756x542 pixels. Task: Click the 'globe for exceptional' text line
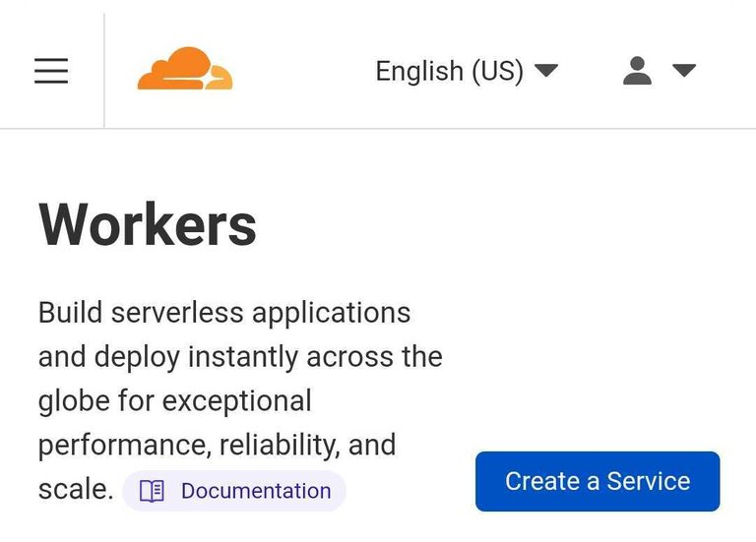tap(174, 401)
